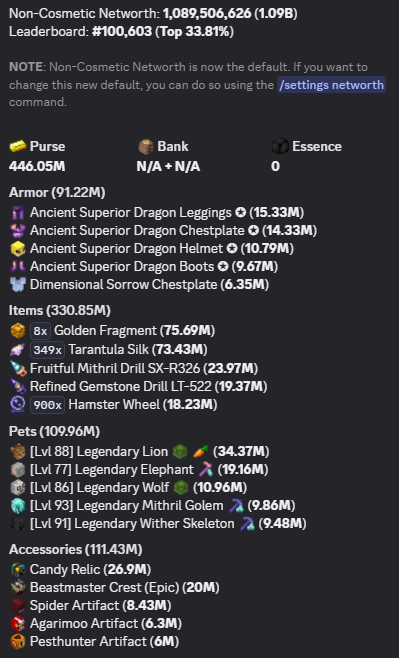Click the yellow Superior Dragon Helmet icon
399x658 pixels.
point(18,248)
